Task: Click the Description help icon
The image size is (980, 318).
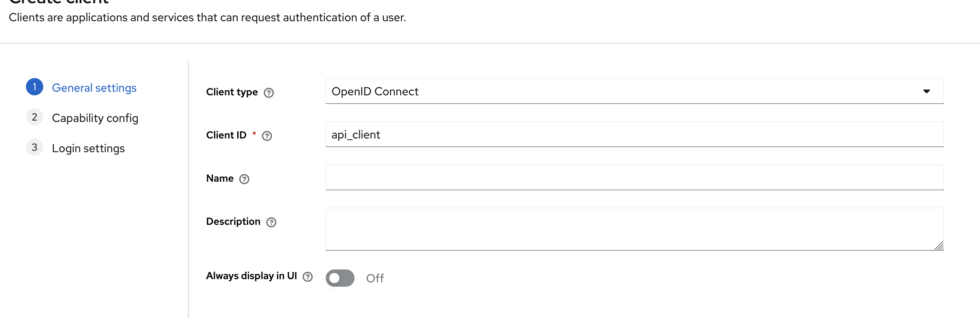Action: point(271,222)
